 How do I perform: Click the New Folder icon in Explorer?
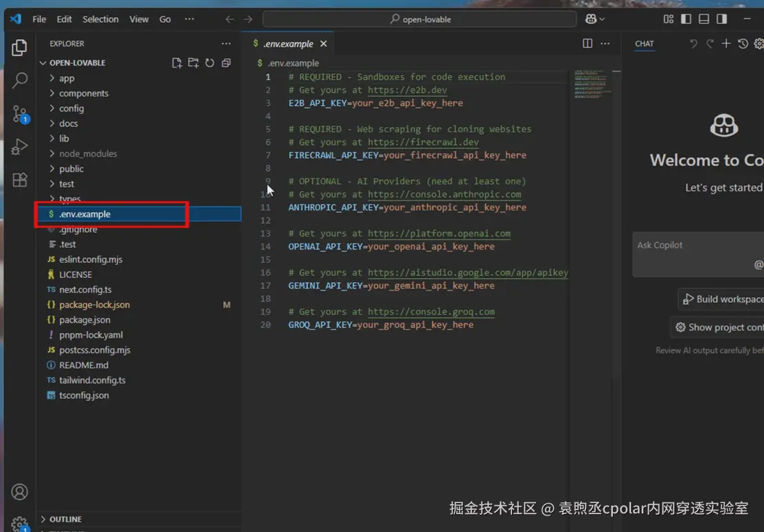(x=194, y=63)
